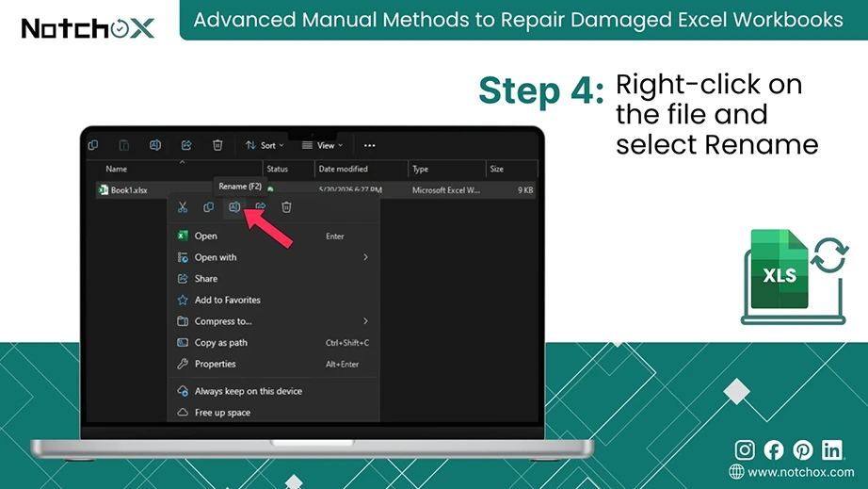The height and width of the screenshot is (489, 868).
Task: Click the Copy icon in context menu
Action: point(209,207)
